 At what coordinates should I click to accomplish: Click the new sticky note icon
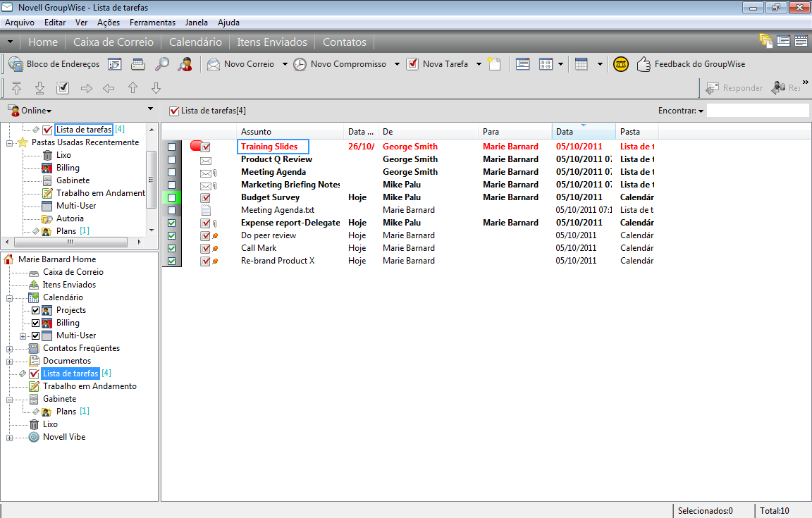(495, 64)
